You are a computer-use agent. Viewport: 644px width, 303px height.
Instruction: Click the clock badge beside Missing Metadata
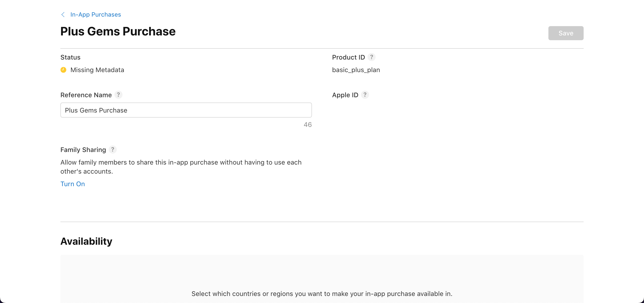pos(63,70)
